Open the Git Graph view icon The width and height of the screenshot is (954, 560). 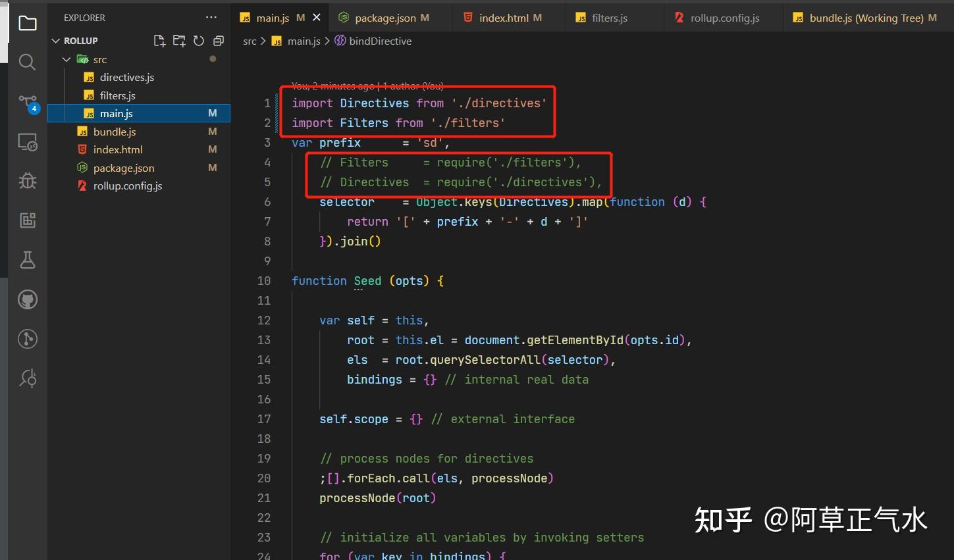tap(28, 339)
